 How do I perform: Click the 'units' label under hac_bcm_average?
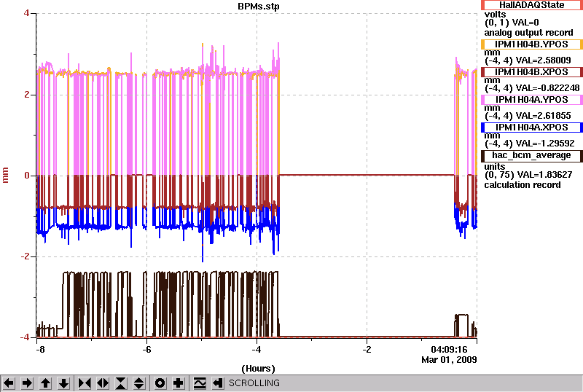[495, 167]
